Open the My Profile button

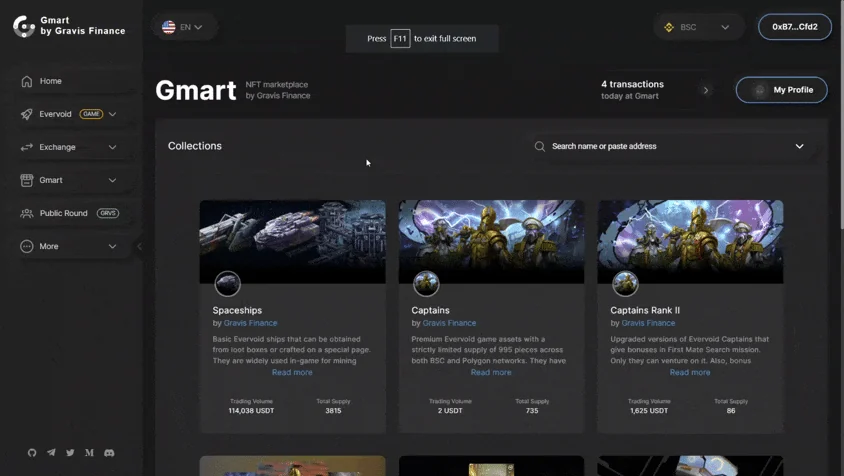coord(782,90)
